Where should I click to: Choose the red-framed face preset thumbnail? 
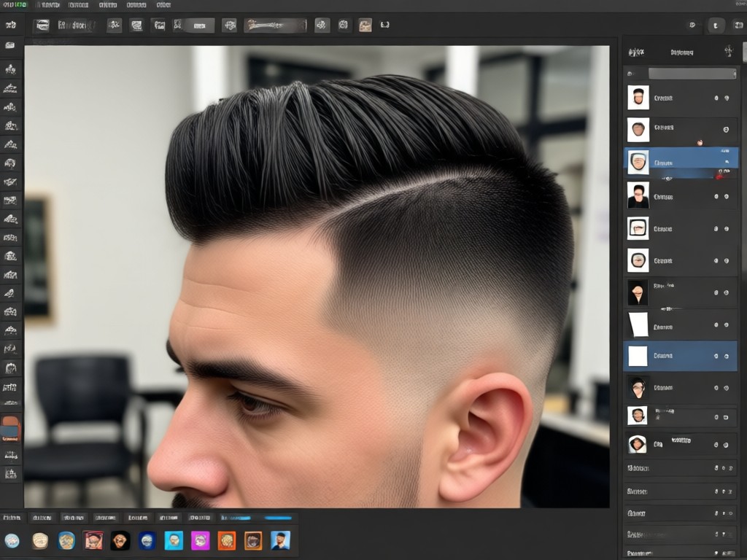(x=93, y=540)
